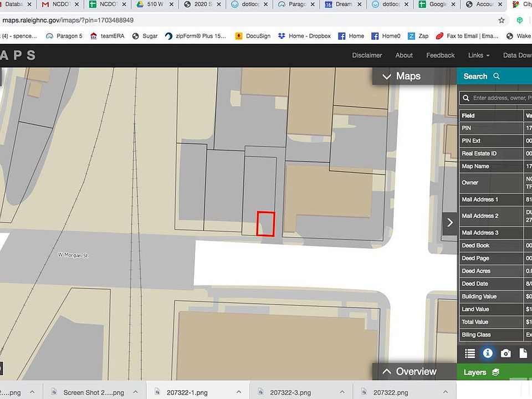Expand side panel with right arrow
532x399 pixels.
(449, 222)
